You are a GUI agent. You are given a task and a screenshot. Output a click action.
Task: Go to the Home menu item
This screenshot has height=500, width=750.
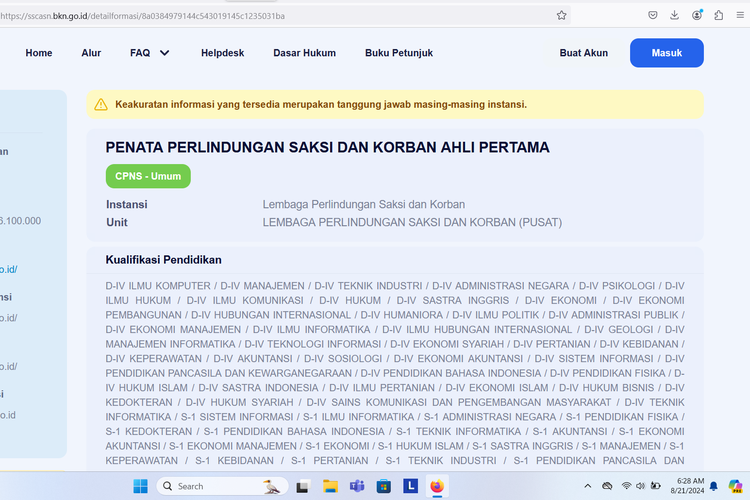click(x=39, y=53)
